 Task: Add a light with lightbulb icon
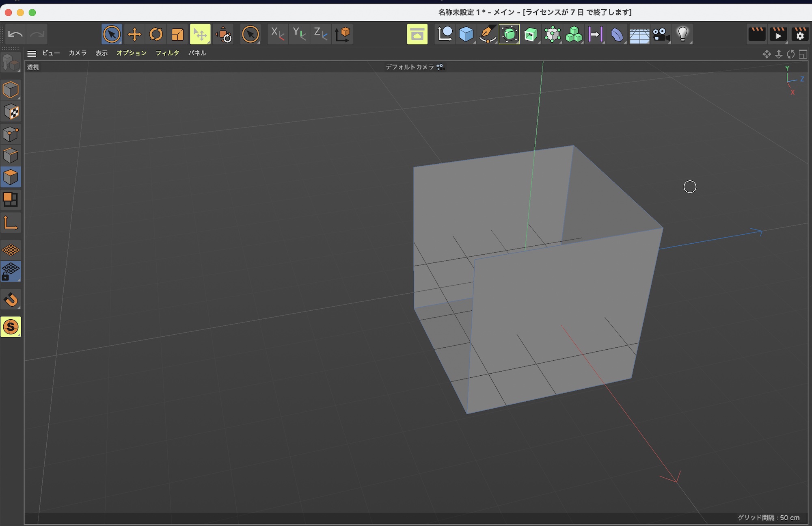(x=682, y=35)
